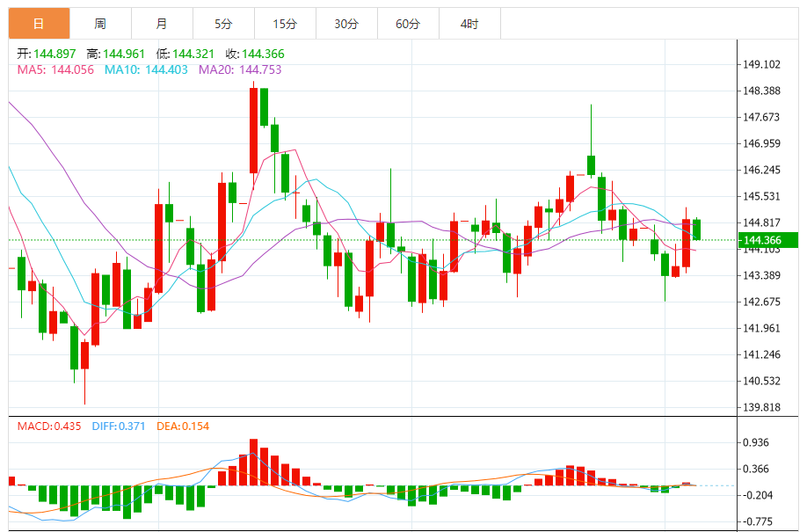Click the -0.204 MACD axis label
The height and width of the screenshot is (532, 807).
[x=758, y=495]
